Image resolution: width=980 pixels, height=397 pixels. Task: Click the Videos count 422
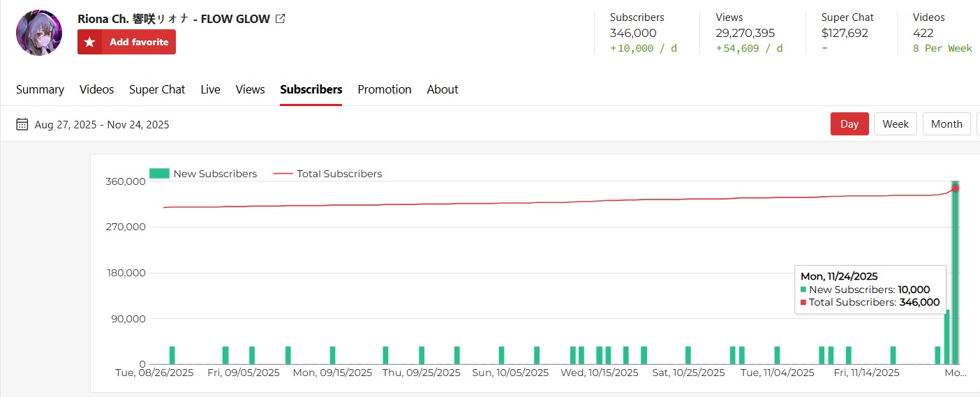click(923, 33)
